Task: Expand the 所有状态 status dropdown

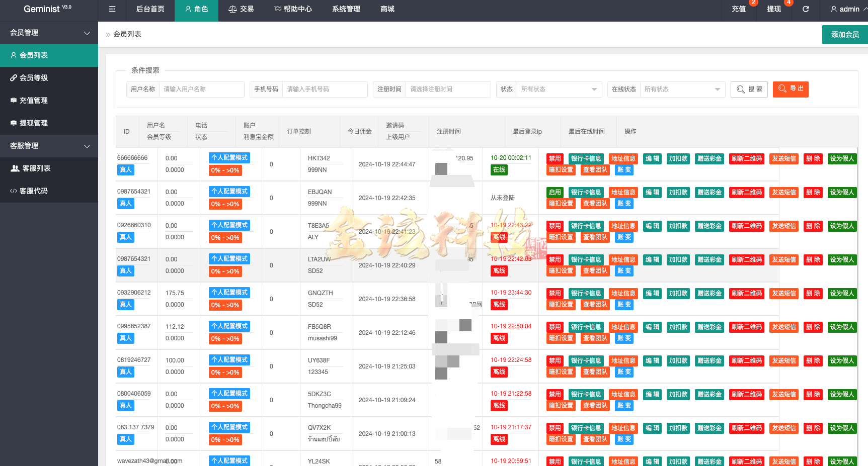Action: tap(559, 89)
